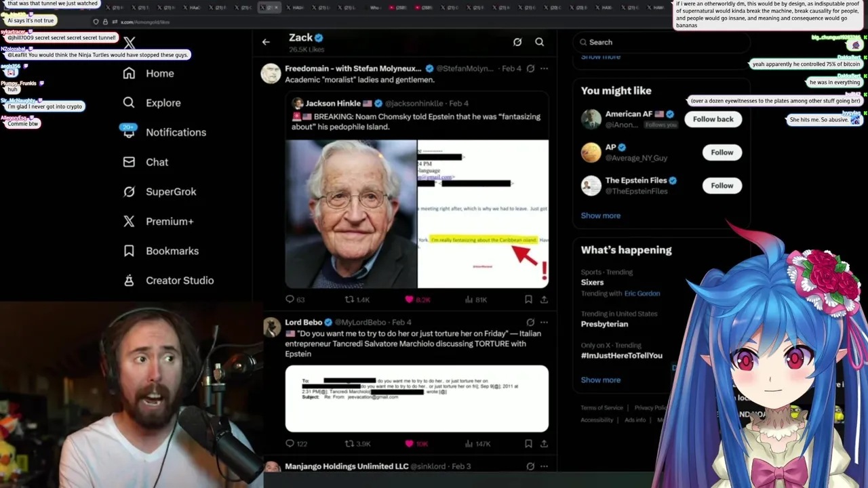Open the X logo home icon
This screenshot has height=488, width=868.
point(130,43)
